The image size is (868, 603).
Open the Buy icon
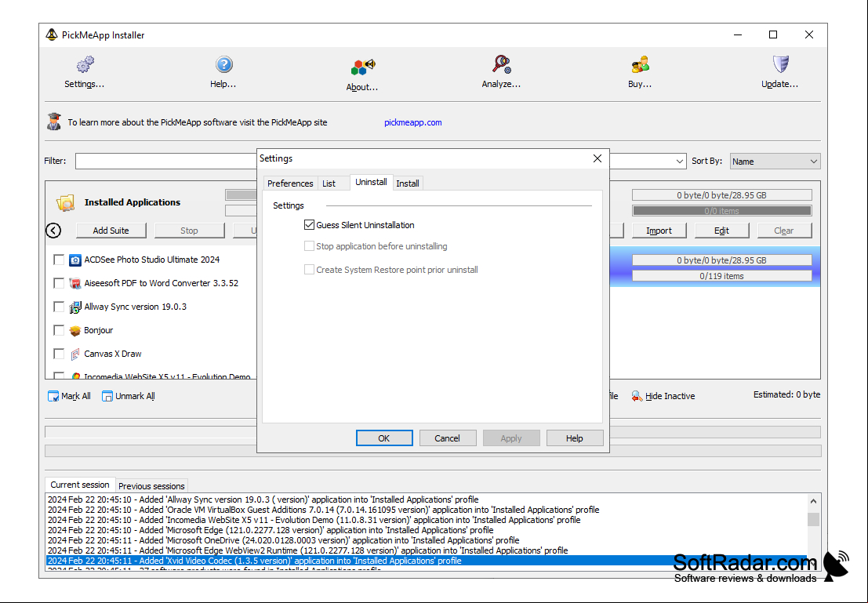pyautogui.click(x=640, y=65)
